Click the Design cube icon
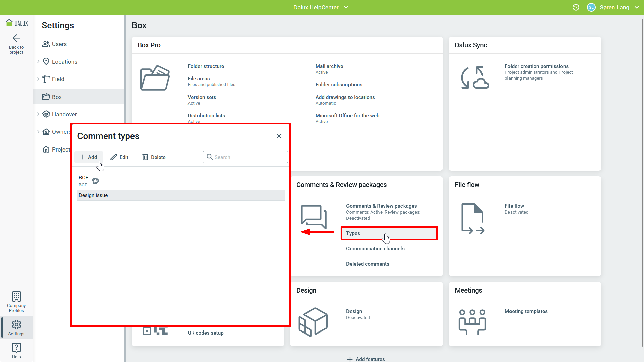 pyautogui.click(x=313, y=322)
